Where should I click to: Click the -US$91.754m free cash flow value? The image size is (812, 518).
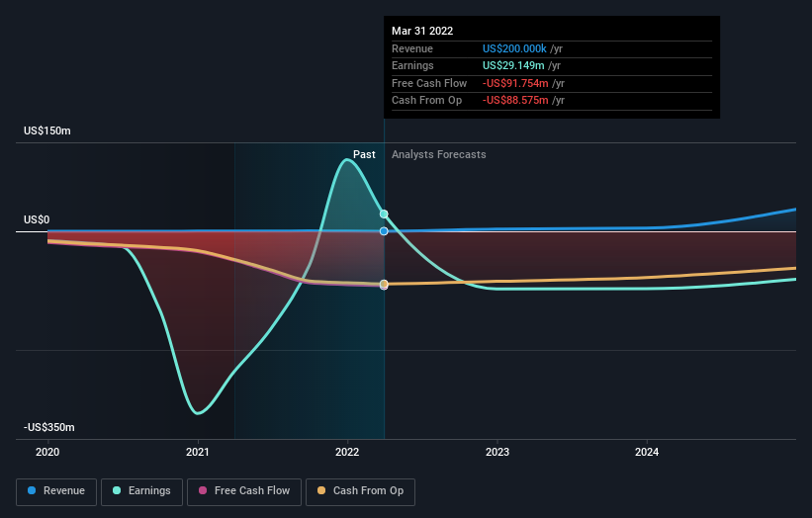point(515,83)
